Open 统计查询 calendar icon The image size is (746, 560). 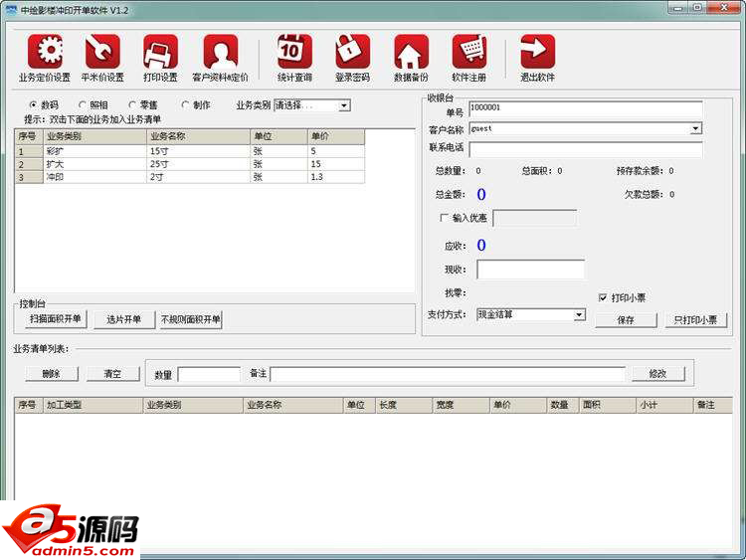[294, 52]
